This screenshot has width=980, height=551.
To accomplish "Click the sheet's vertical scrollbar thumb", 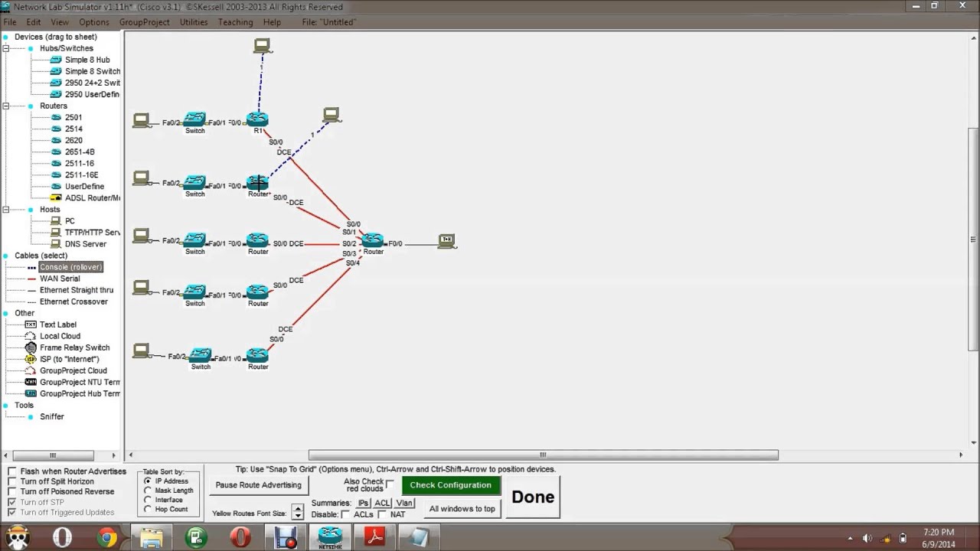I will (x=973, y=239).
